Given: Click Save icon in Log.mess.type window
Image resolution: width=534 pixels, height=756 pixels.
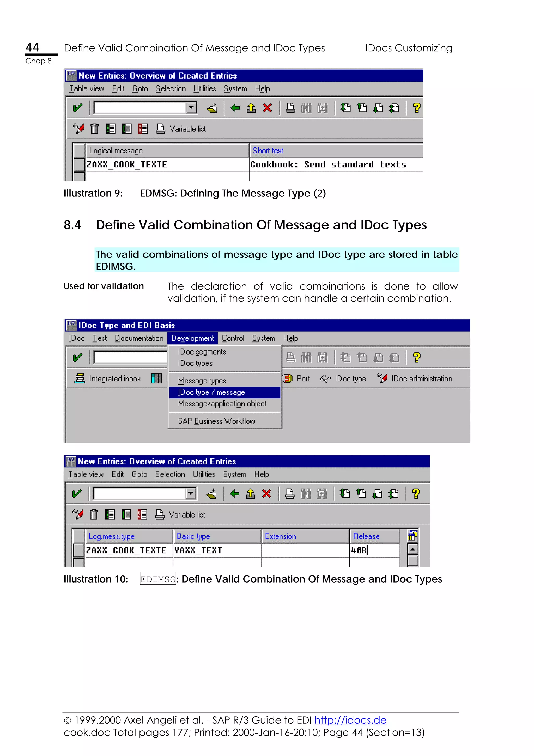Looking at the screenshot, I should pos(211,494).
